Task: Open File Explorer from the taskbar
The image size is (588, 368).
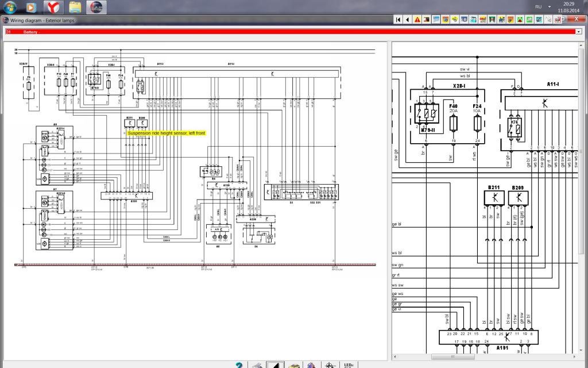Action: tap(75, 7)
